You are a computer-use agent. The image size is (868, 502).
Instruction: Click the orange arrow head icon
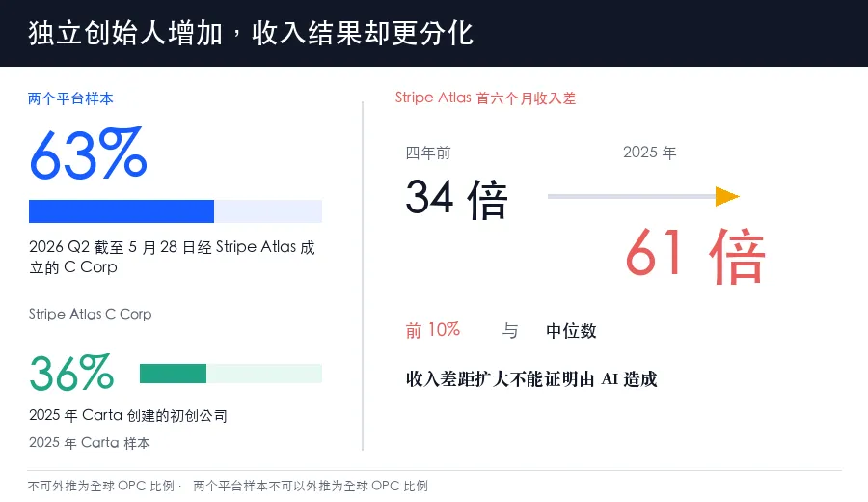(727, 196)
